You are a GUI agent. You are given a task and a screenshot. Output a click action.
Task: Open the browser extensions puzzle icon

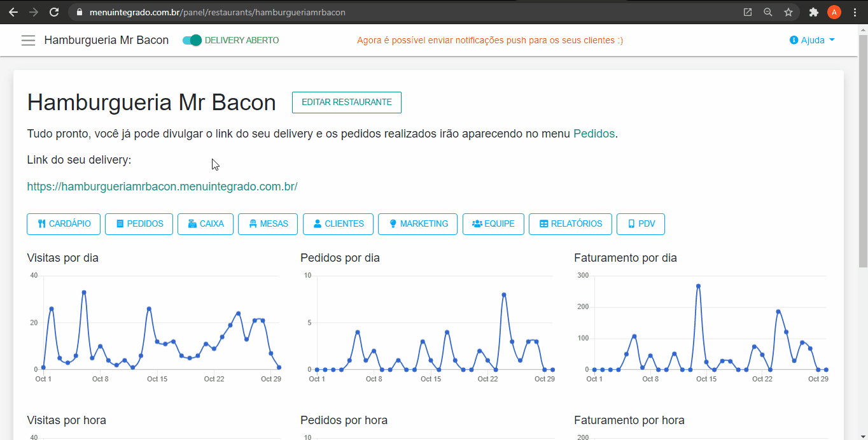click(813, 12)
